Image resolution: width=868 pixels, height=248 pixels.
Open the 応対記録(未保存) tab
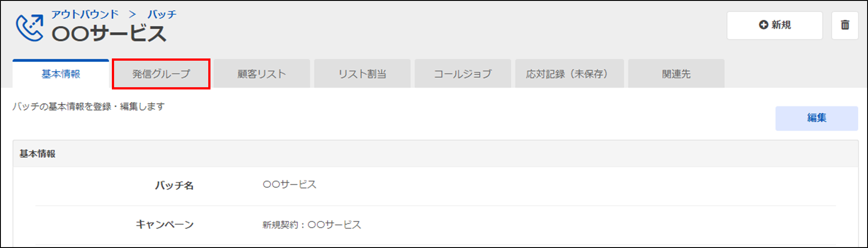pyautogui.click(x=569, y=74)
